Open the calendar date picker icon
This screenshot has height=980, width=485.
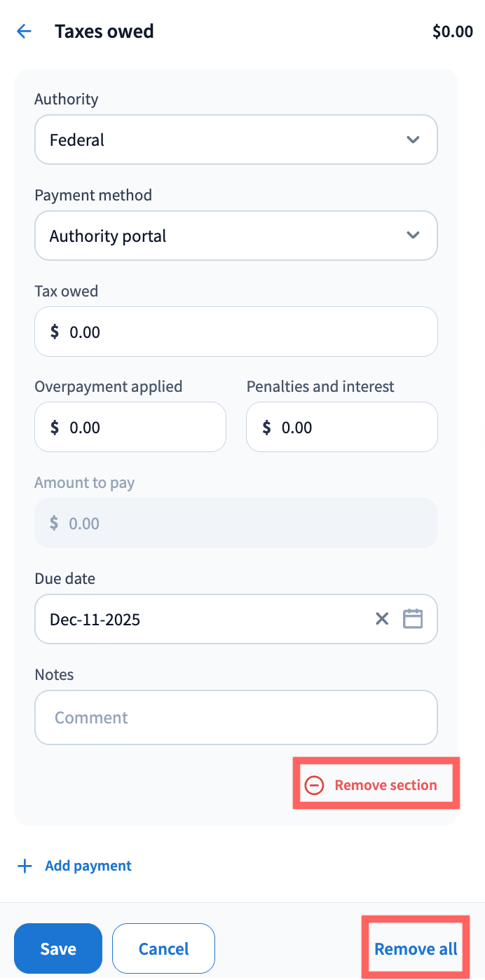click(x=413, y=619)
